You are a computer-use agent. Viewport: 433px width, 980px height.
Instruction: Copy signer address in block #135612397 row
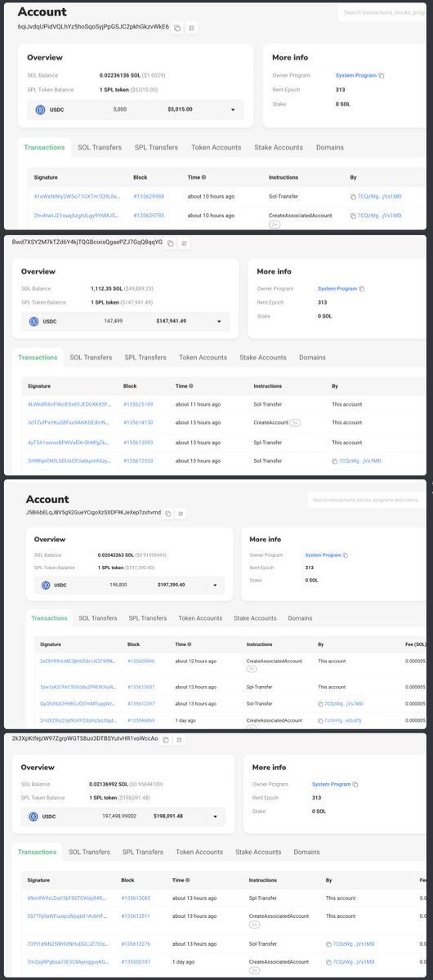pos(321,702)
